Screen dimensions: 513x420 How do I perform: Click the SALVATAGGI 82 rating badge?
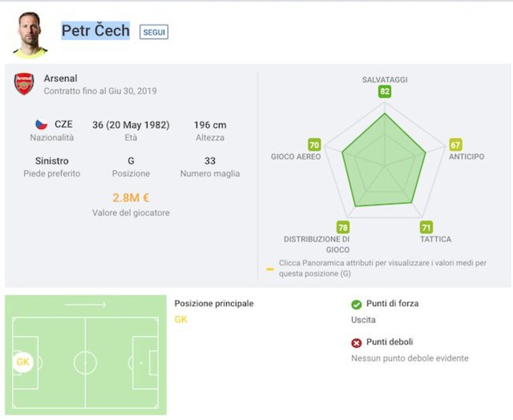click(x=385, y=91)
